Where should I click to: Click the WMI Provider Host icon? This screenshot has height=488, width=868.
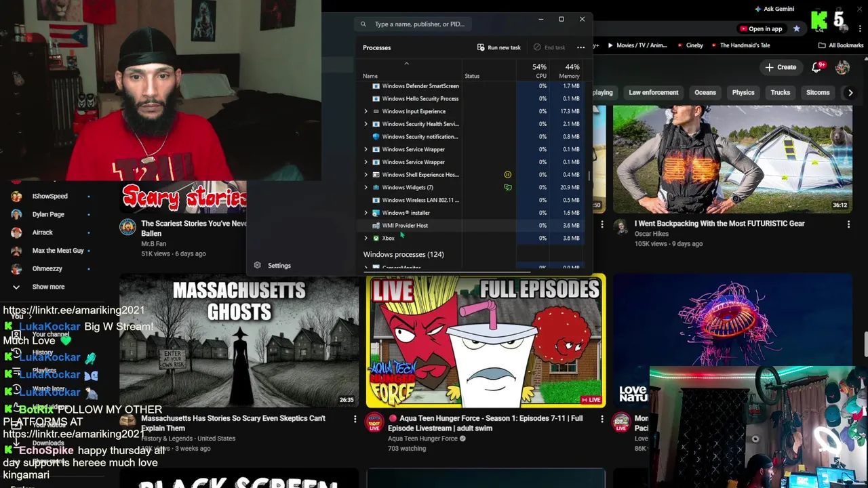pyautogui.click(x=376, y=226)
